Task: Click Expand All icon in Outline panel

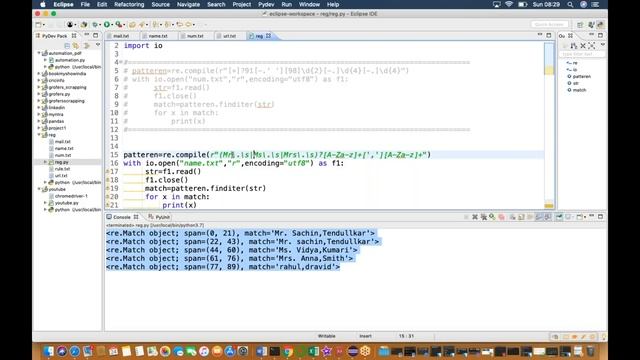Action: click(x=592, y=45)
